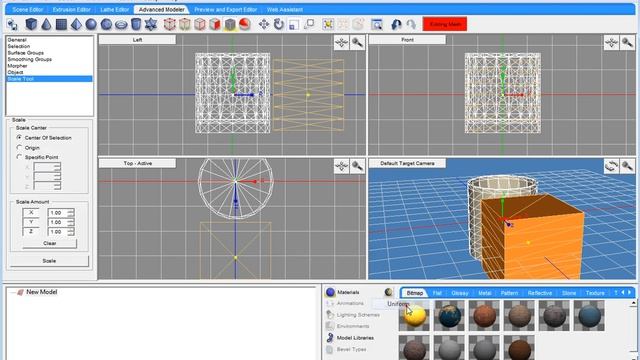Click the Scale button
Image resolution: width=640 pixels, height=360 pixels.
(49, 261)
